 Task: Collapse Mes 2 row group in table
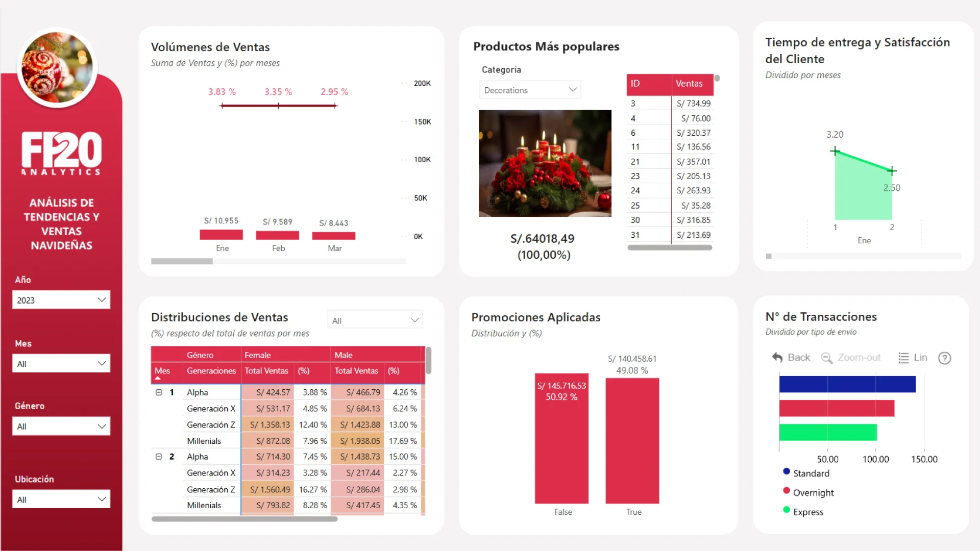(159, 457)
